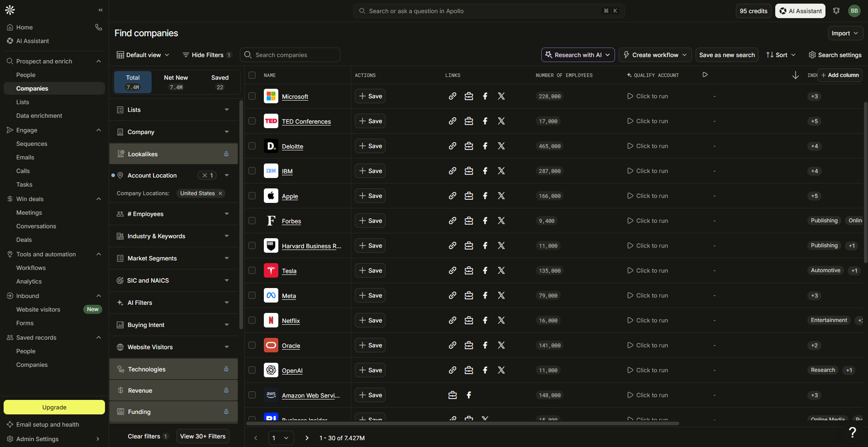The width and height of the screenshot is (868, 447).
Task: Open Netflix website link icon
Action: 453,320
